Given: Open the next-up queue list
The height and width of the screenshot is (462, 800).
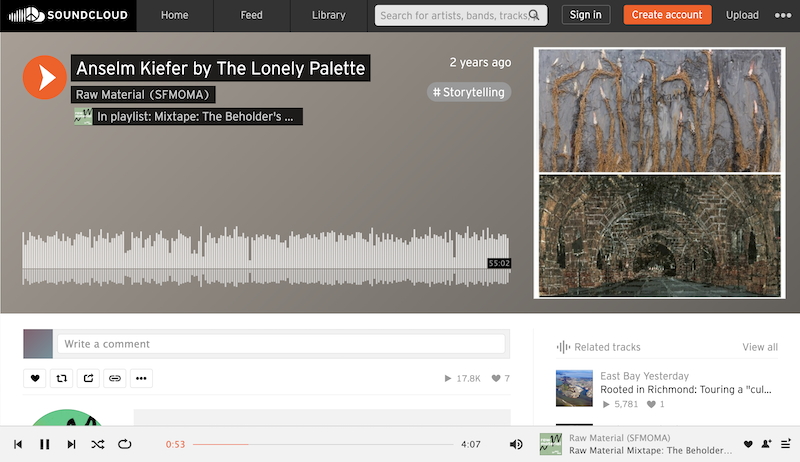Looking at the screenshot, I should (786, 444).
